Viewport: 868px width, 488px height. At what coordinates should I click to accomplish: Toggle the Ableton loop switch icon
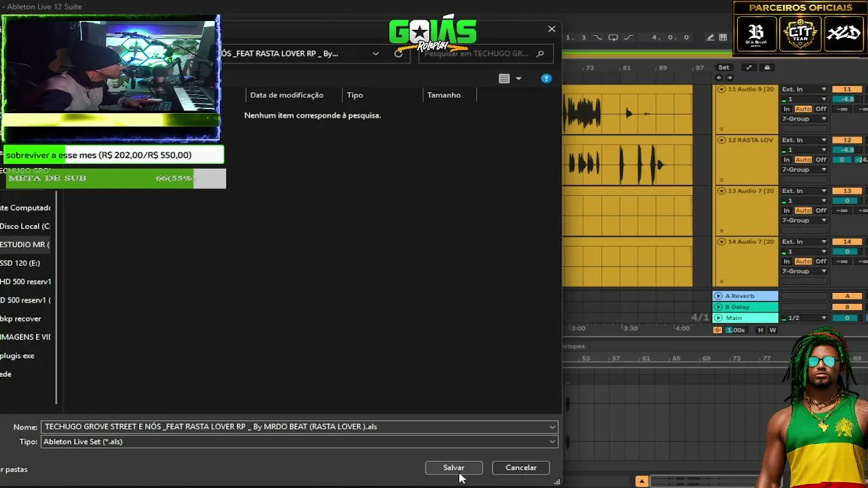[x=613, y=37]
